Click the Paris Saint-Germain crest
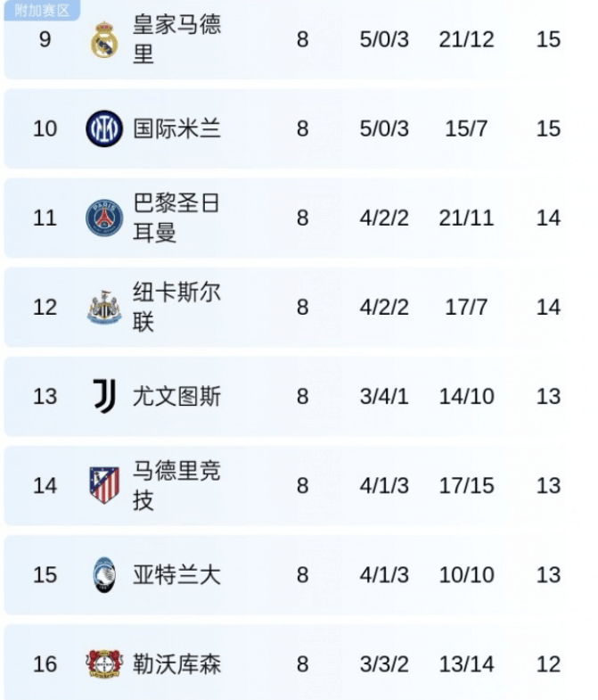Image resolution: width=598 pixels, height=700 pixels. pos(104,218)
